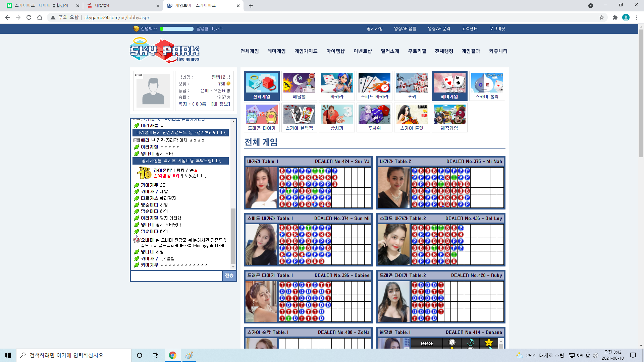644x362 pixels.
Task: Open the 게임결과 menu item
Action: click(471, 51)
